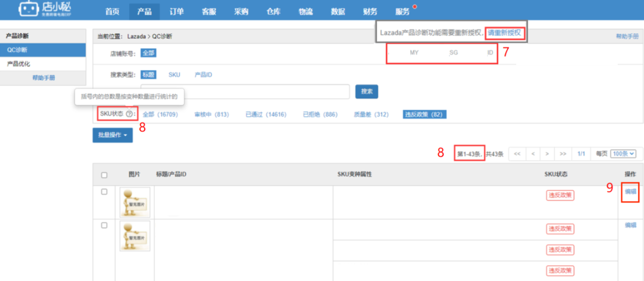The height and width of the screenshot is (281, 644).
Task: Click the previous page < arrow
Action: coord(532,154)
